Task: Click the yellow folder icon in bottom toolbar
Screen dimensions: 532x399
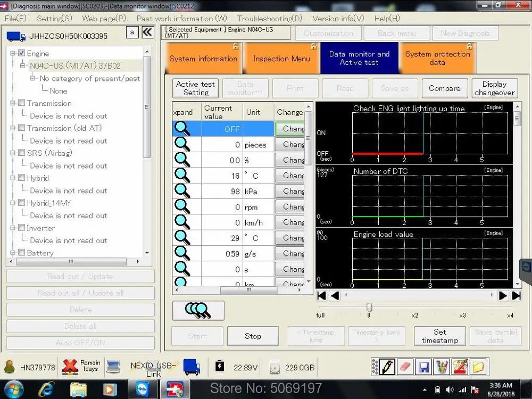Action: point(477,367)
